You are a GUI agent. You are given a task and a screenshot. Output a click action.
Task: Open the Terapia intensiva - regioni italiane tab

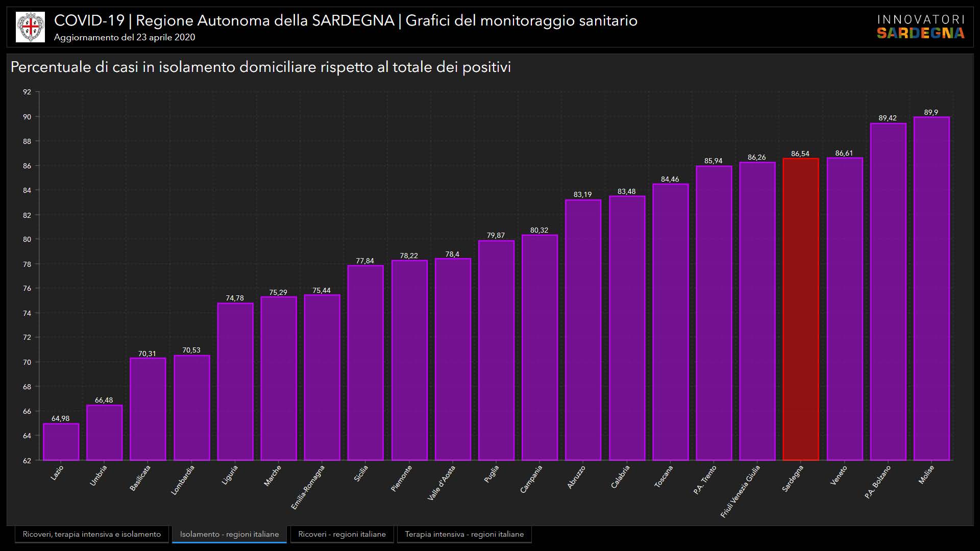464,534
